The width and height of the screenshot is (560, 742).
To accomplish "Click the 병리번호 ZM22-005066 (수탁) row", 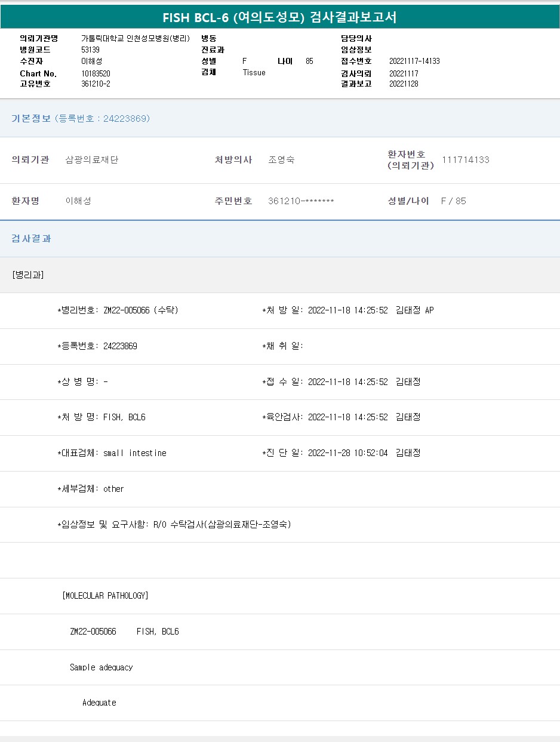I will point(118,310).
